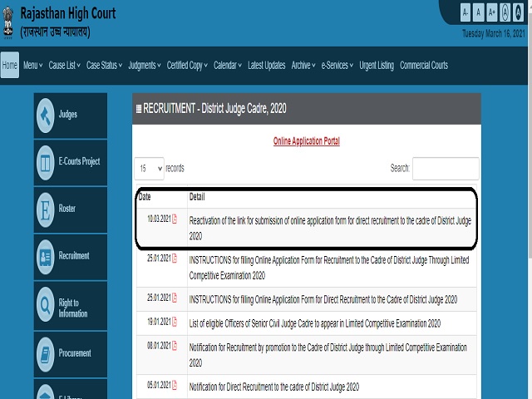Select the light contrast theme circle A
532x399 pixels.
click(505, 13)
